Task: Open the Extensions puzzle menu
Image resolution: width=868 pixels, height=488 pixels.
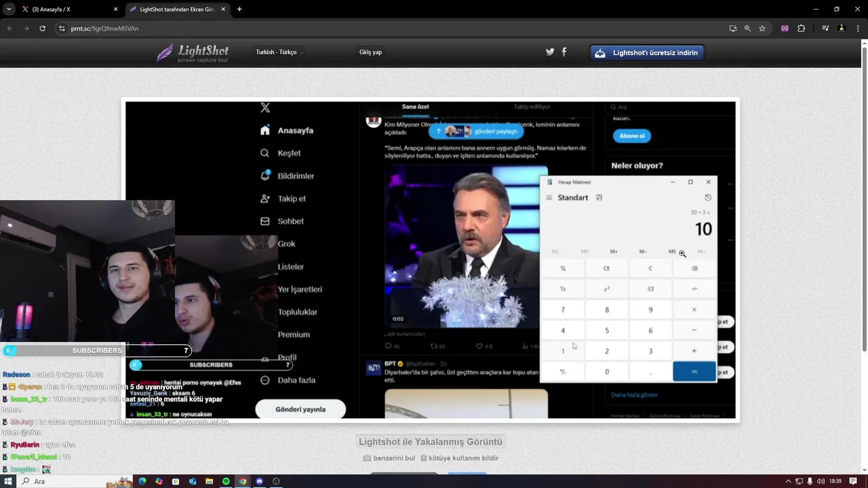Action: coord(802,28)
